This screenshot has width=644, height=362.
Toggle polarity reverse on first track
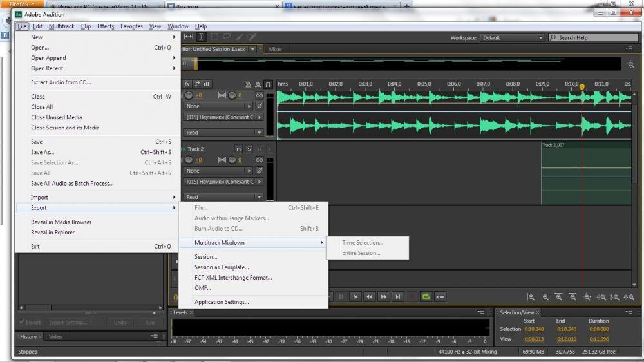coord(260,106)
